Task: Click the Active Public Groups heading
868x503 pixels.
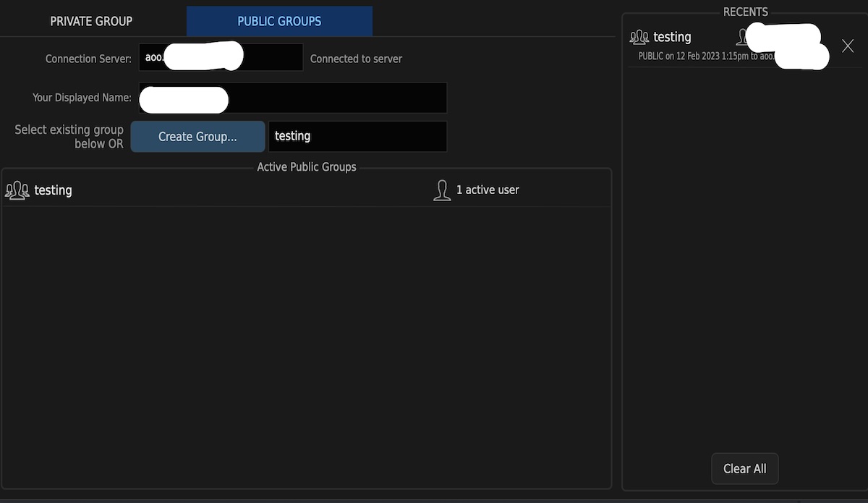Action: [307, 167]
